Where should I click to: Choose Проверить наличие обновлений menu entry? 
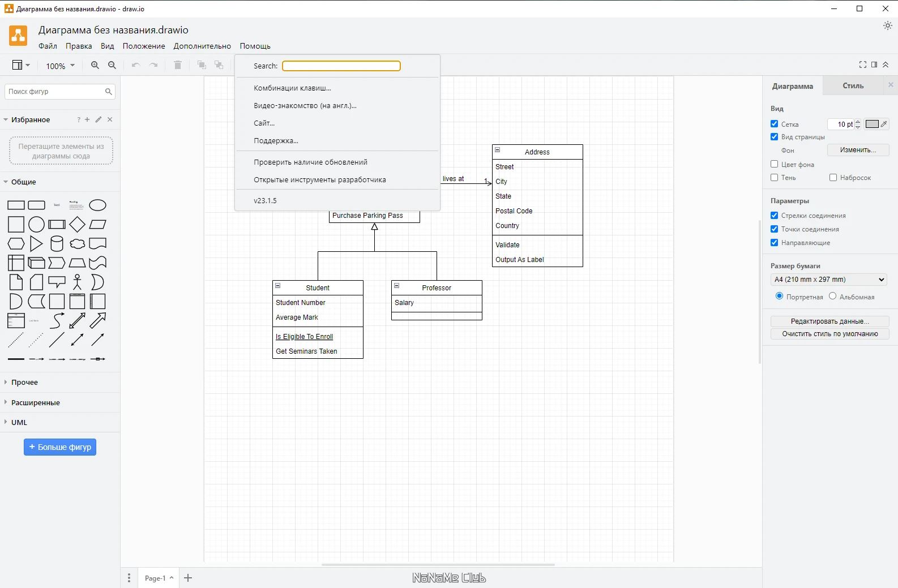click(x=337, y=162)
